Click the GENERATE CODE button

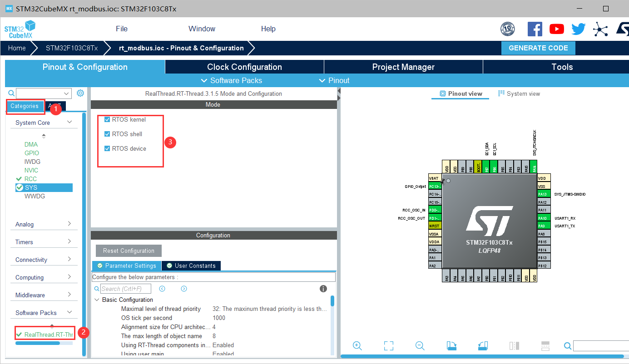click(538, 48)
